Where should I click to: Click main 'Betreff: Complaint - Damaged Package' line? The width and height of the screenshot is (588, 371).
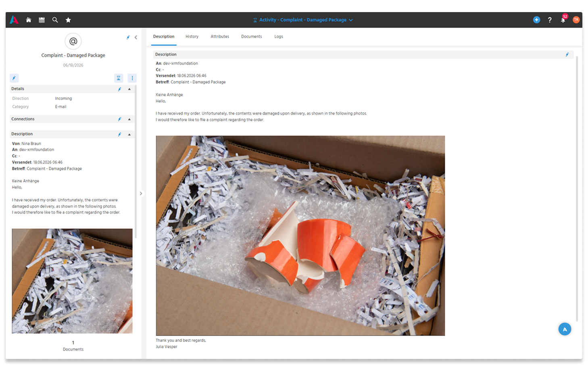point(191,82)
